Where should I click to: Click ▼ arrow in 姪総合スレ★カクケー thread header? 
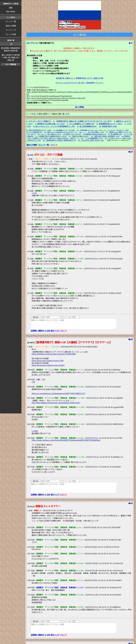tap(132, 503)
